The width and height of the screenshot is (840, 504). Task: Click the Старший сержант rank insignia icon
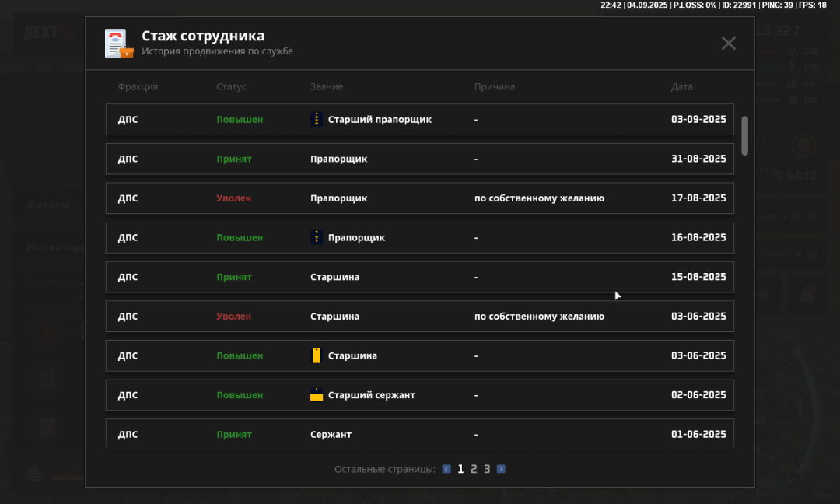point(317,395)
